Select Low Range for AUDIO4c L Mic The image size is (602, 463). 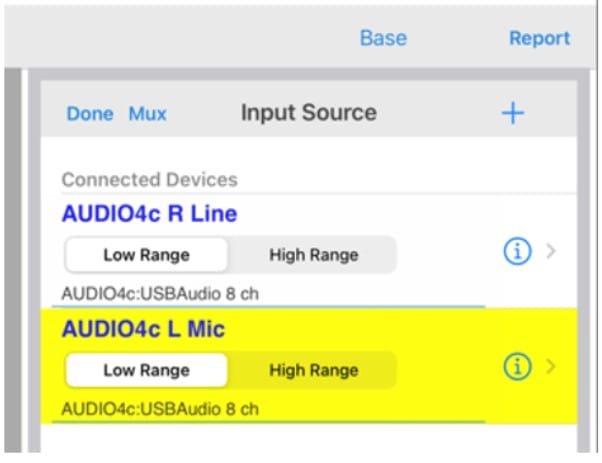point(146,370)
